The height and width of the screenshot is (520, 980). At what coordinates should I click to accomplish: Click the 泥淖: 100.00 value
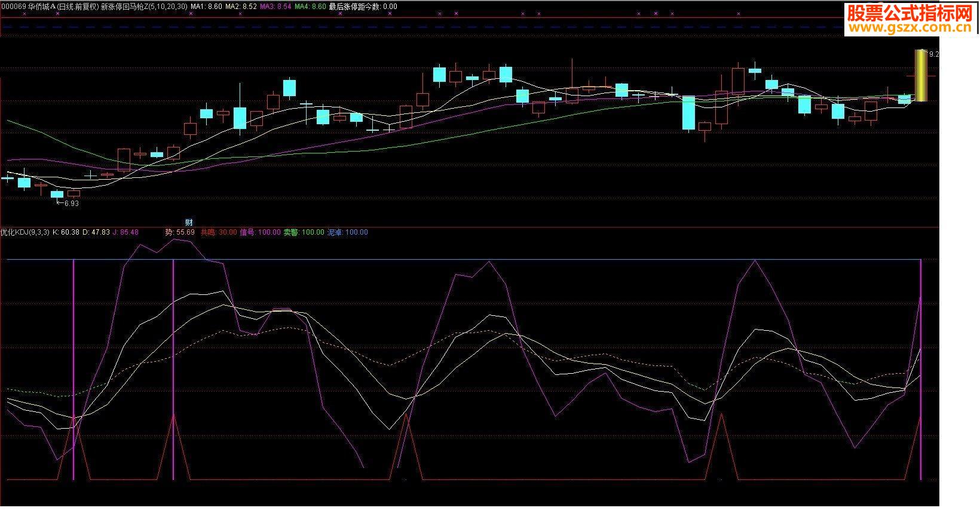(347, 232)
